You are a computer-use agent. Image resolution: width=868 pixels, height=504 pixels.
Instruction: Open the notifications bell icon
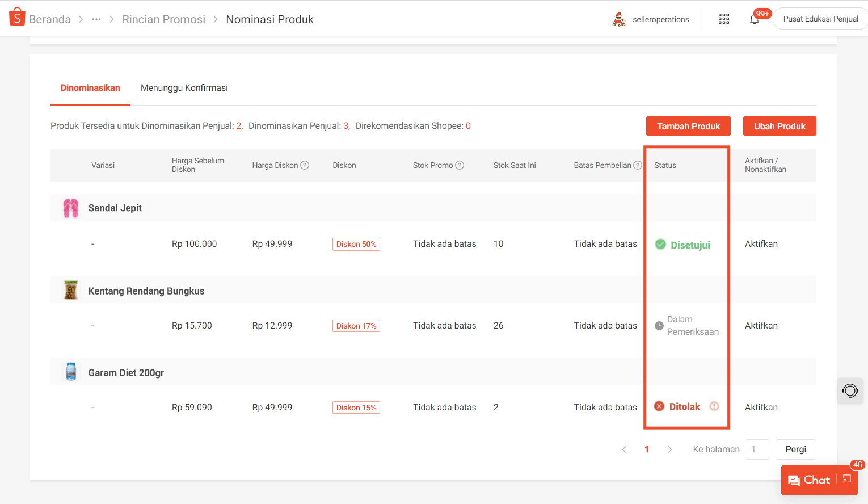tap(755, 19)
